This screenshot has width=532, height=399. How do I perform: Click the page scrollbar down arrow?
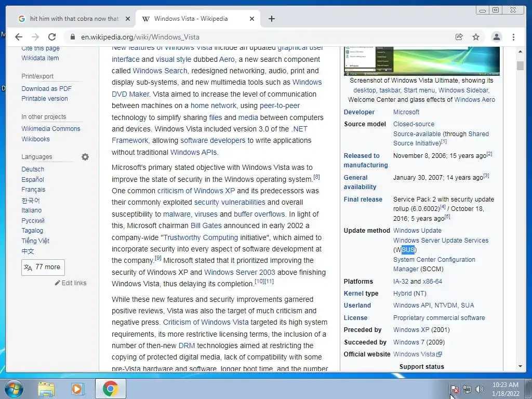(x=520, y=366)
